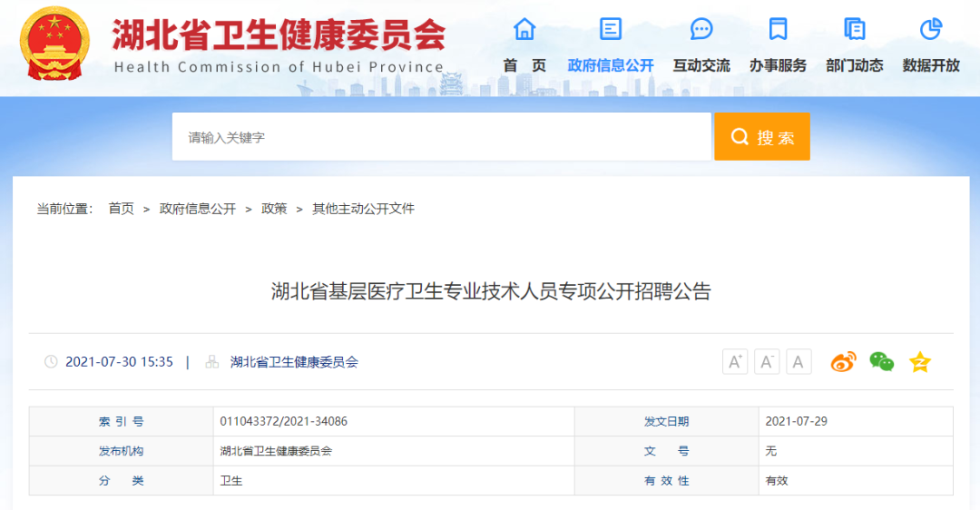Click publish timestamp 2021-07-30 15:35
The width and height of the screenshot is (980, 510).
120,362
